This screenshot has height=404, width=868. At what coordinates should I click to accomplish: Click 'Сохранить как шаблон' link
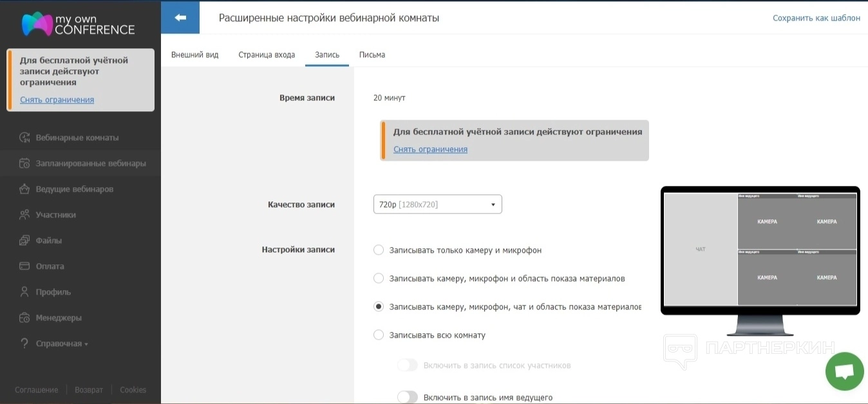coord(816,18)
